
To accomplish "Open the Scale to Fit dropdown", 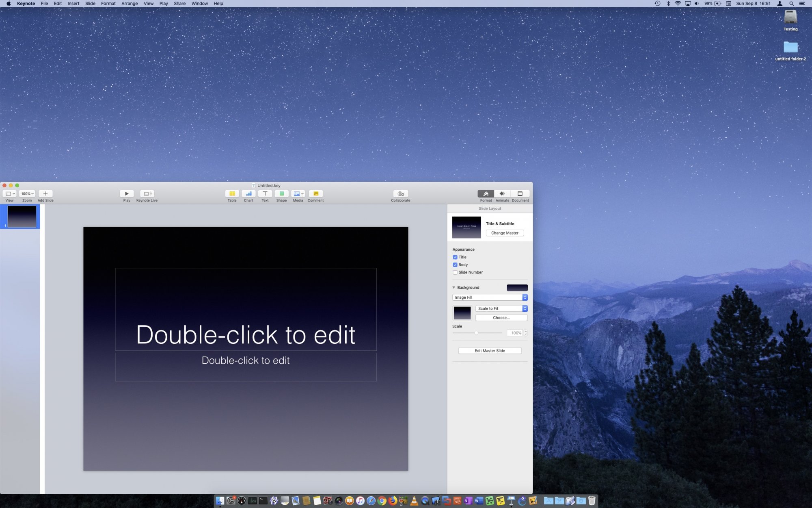I will click(x=501, y=308).
